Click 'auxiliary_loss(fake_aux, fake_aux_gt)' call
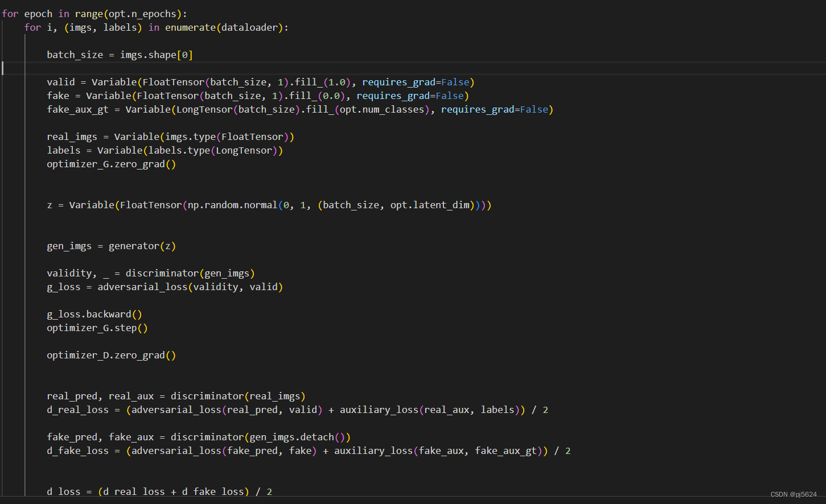Viewport: 826px width, 504px height. click(438, 451)
